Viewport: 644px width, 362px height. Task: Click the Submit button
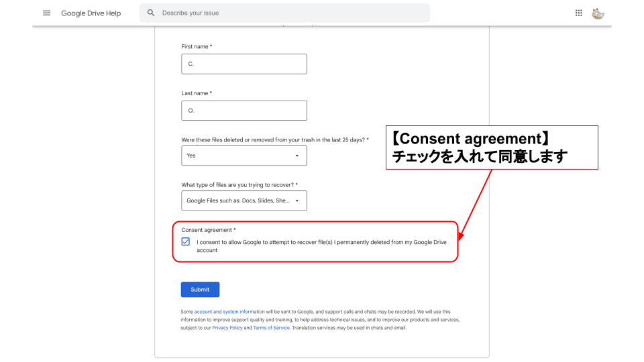200,290
